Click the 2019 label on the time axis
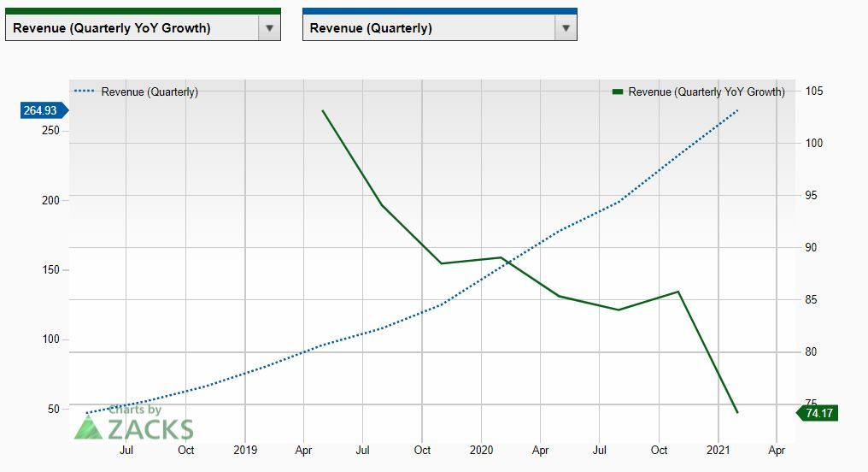Viewport: 868px width, 472px height. (244, 450)
